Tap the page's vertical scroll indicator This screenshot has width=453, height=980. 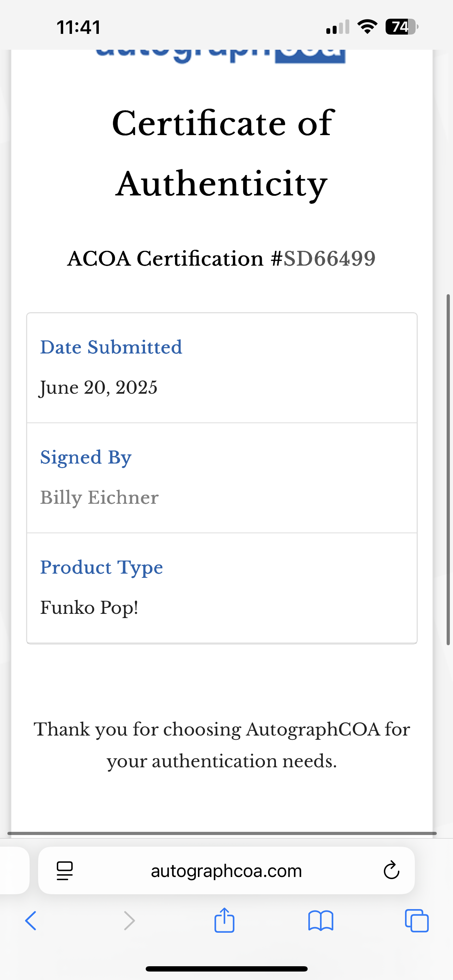448,470
